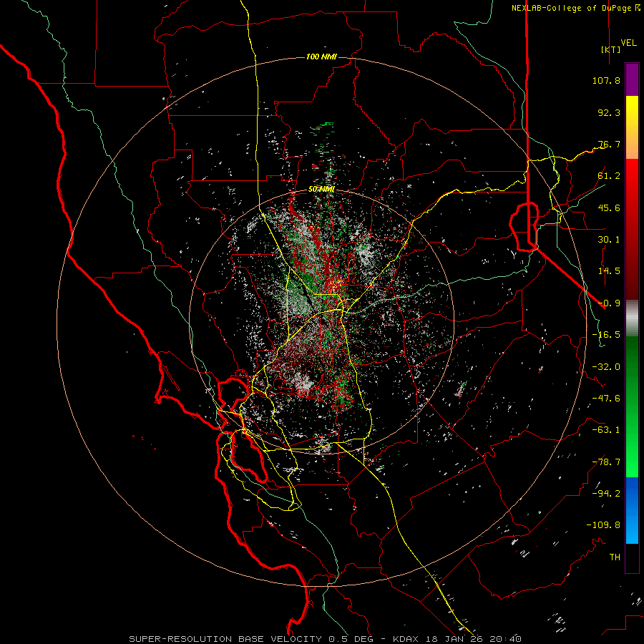Click the -109.8 legend value
The image size is (644, 644).
click(x=603, y=525)
